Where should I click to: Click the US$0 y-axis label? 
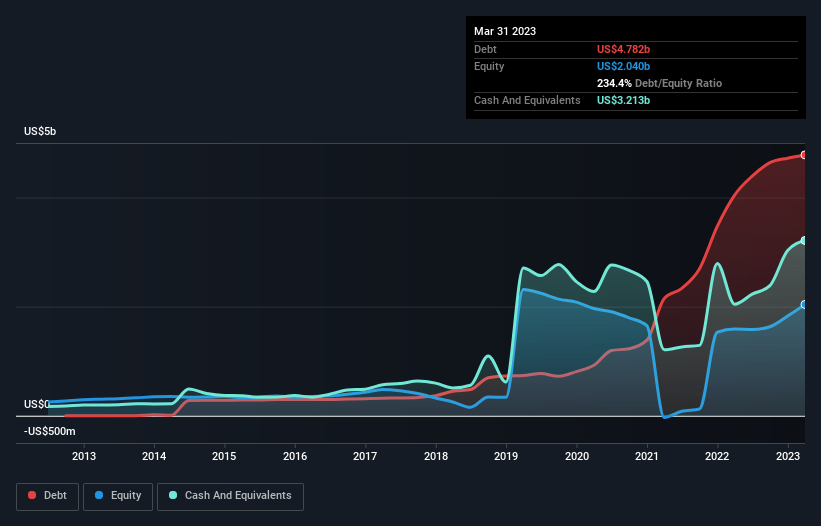click(37, 404)
